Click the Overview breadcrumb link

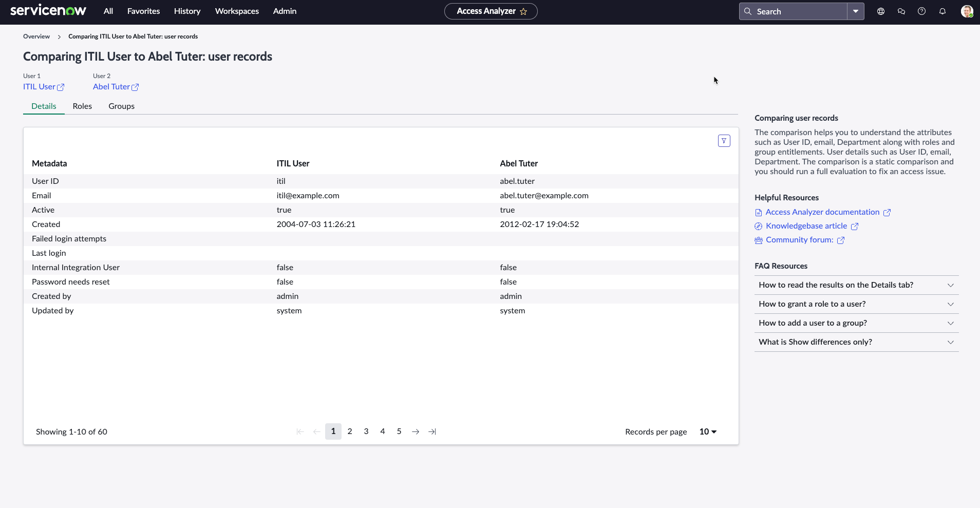tap(36, 36)
